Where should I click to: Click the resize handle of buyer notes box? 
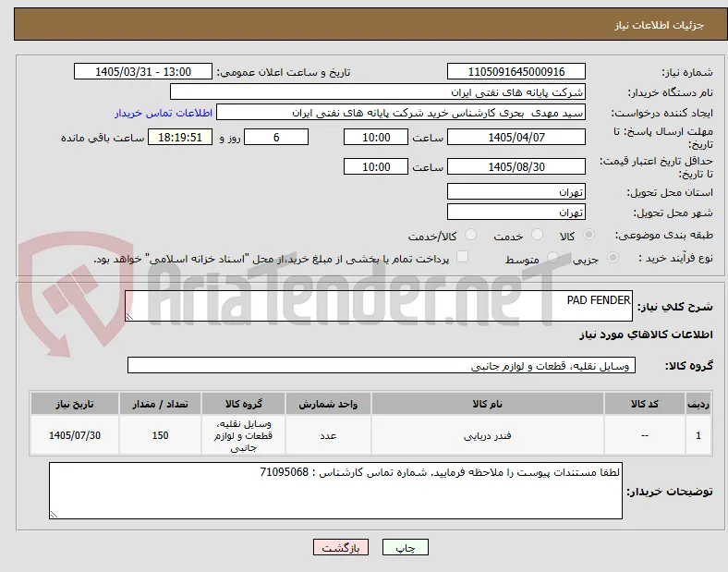click(x=54, y=515)
